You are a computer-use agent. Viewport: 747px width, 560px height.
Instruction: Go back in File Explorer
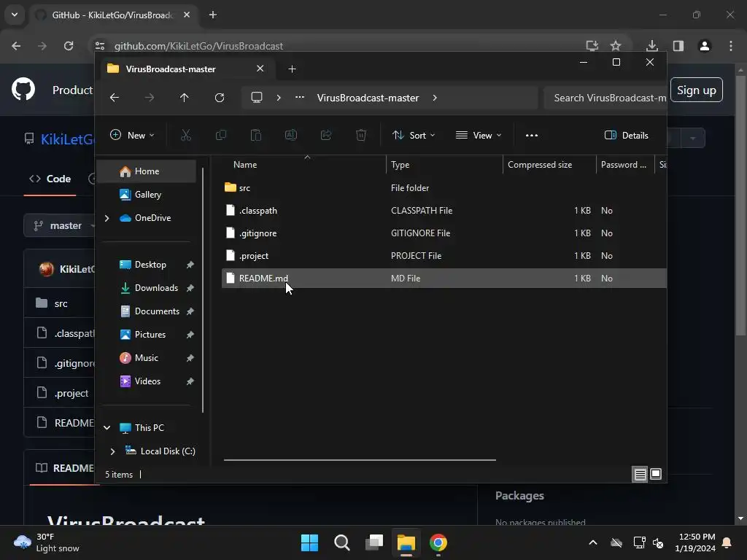[x=115, y=98]
